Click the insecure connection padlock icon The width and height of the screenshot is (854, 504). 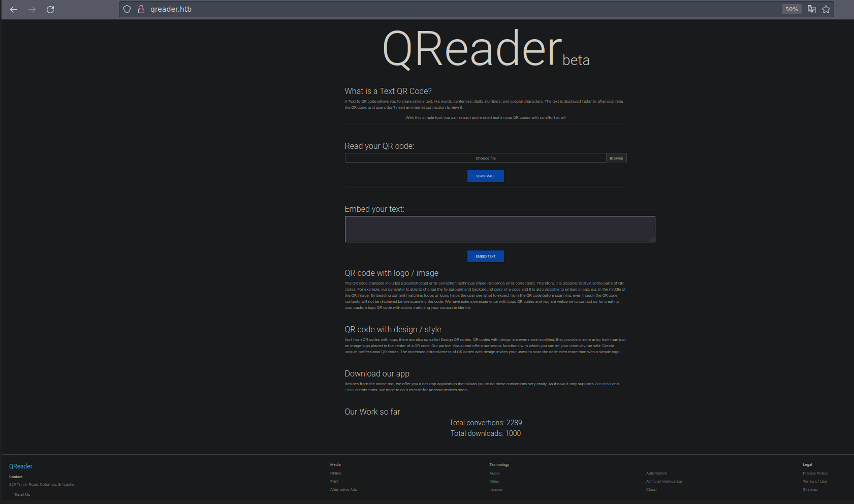(141, 9)
